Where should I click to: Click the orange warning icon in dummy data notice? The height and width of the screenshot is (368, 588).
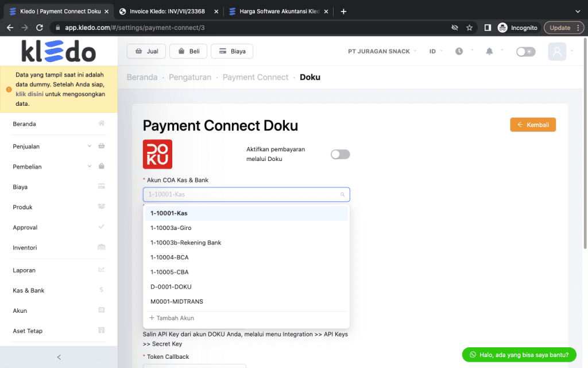9,89
